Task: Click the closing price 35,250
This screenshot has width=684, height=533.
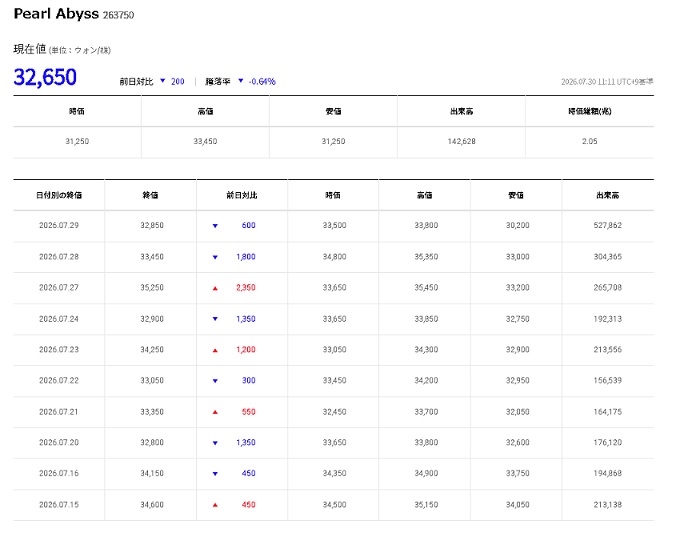Action: point(152,288)
